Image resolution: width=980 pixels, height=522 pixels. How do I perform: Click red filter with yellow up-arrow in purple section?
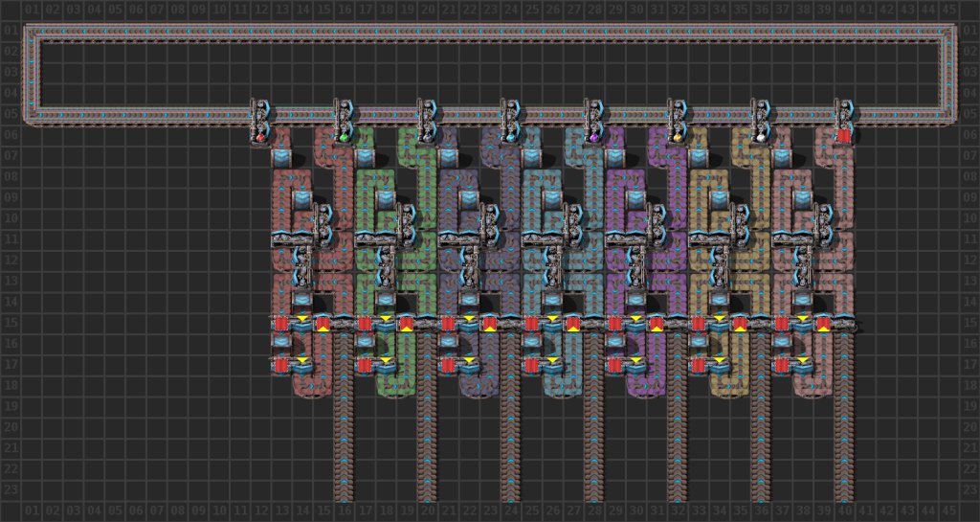(657, 324)
